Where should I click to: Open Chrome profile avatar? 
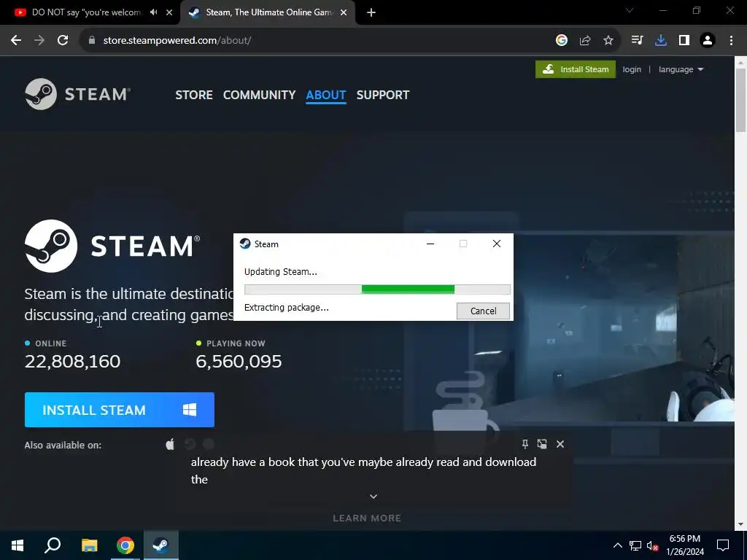point(708,41)
